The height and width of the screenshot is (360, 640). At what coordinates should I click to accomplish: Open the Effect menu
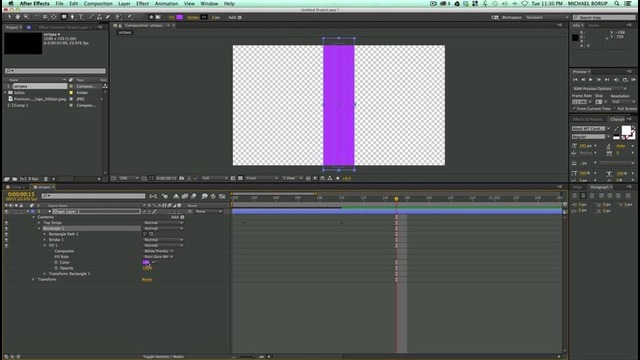point(142,3)
